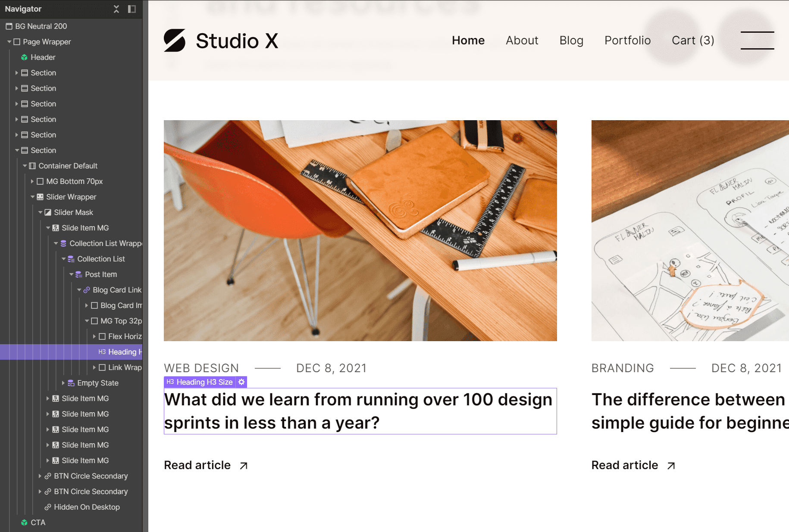The height and width of the screenshot is (532, 789).
Task: Click the Hidden On Desktop link icon
Action: pos(48,507)
